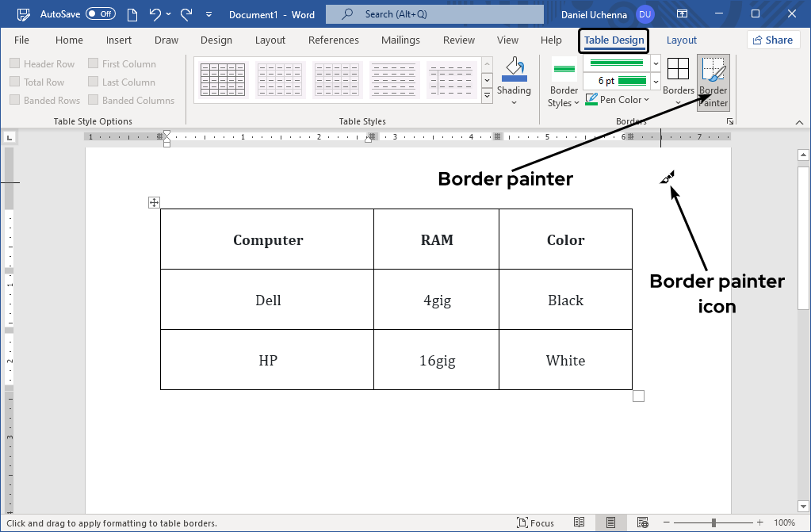
Task: Toggle Focus mode in the status bar
Action: (x=536, y=522)
